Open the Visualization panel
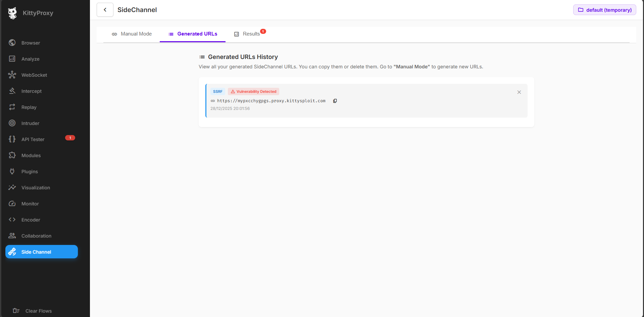Image resolution: width=644 pixels, height=317 pixels. coord(35,187)
